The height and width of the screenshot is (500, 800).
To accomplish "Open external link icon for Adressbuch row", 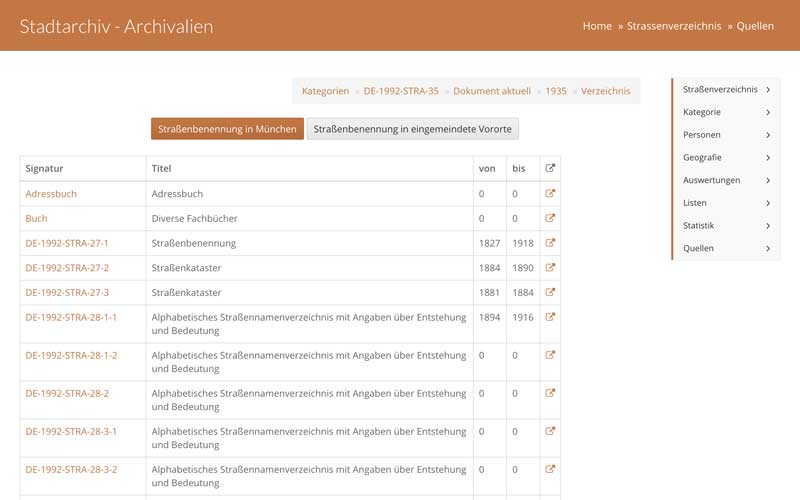I will click(x=550, y=194).
